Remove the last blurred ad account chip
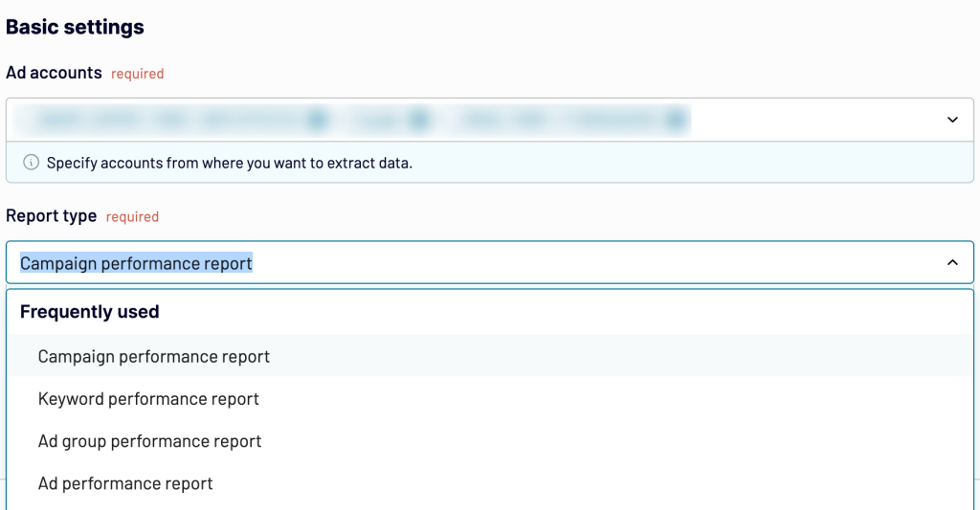The image size is (980, 510). [x=676, y=119]
